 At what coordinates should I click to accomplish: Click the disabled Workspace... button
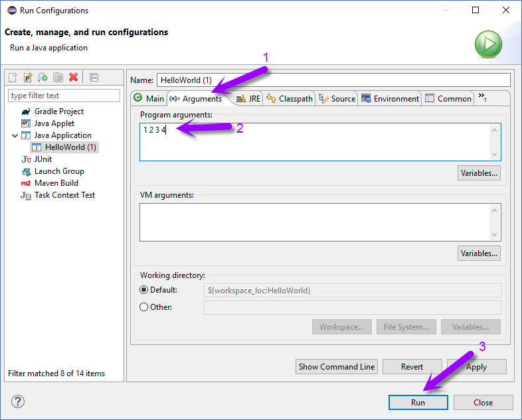click(342, 327)
